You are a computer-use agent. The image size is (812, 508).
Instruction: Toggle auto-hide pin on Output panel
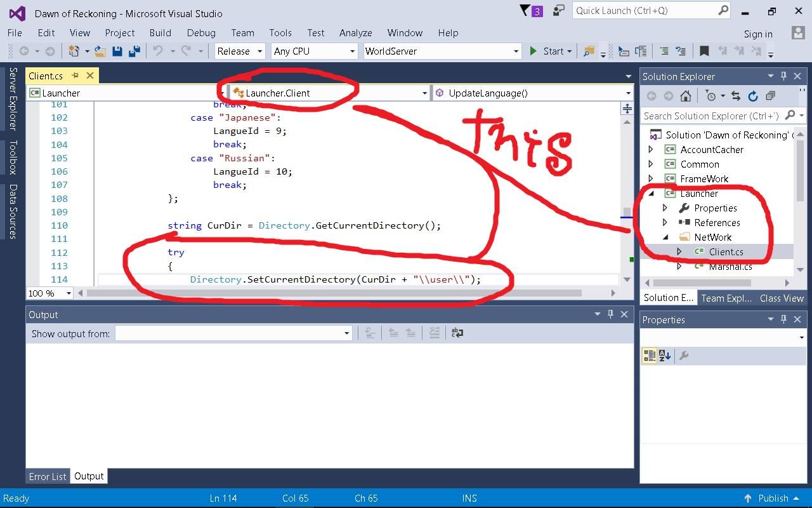click(610, 314)
